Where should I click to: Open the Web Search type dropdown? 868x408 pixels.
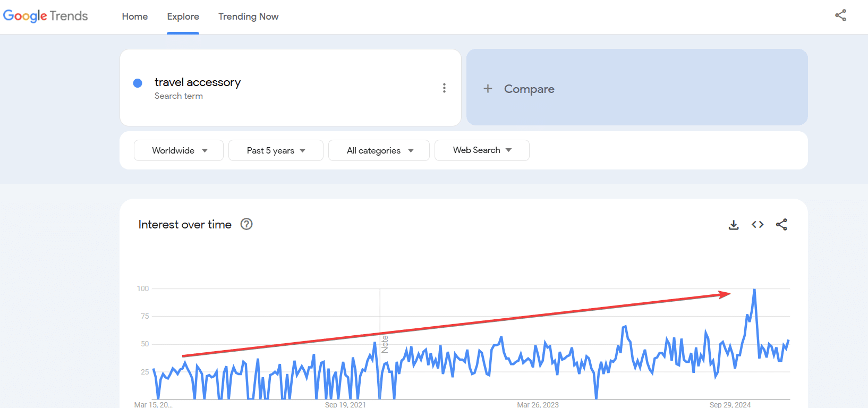(x=482, y=150)
